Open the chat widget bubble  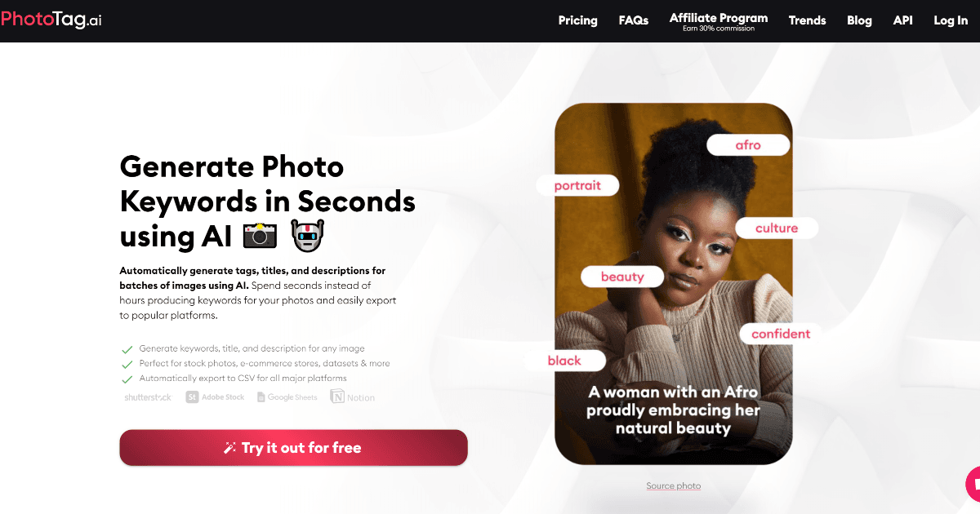(x=973, y=484)
